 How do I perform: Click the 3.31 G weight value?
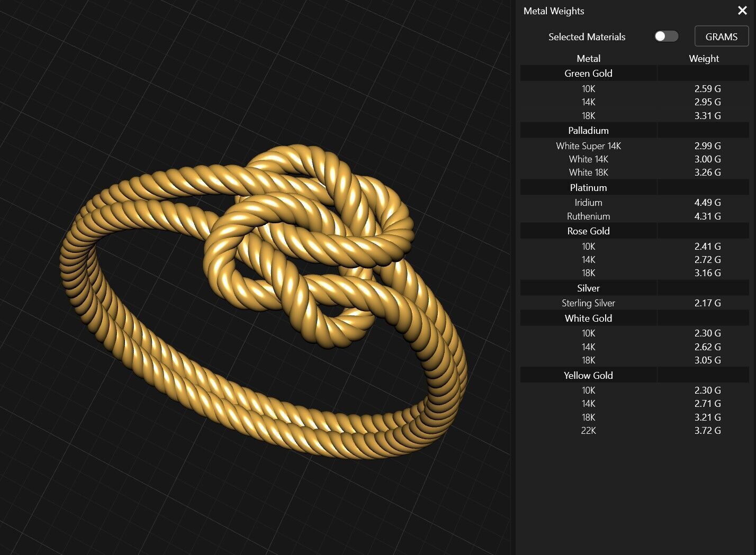[x=707, y=115]
